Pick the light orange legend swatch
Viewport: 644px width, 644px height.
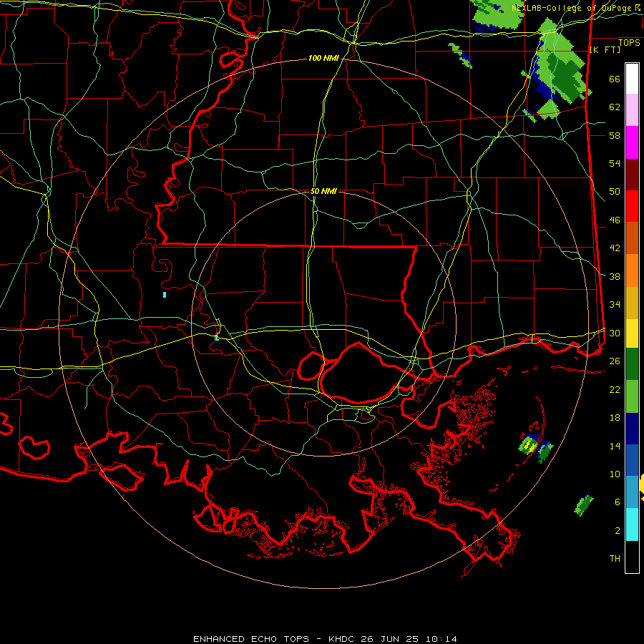[632, 270]
